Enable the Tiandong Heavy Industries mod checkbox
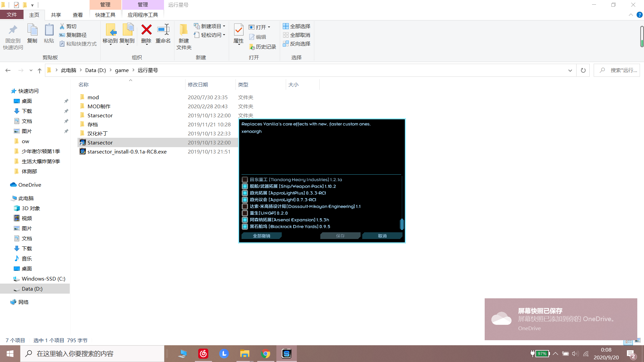The height and width of the screenshot is (362, 644). 245,180
